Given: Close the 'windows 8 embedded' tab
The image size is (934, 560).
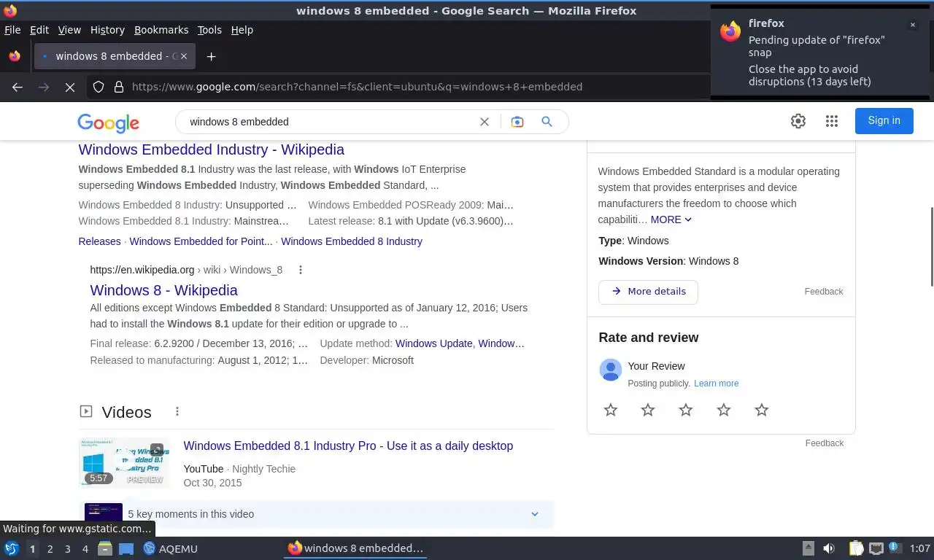Looking at the screenshot, I should [184, 56].
